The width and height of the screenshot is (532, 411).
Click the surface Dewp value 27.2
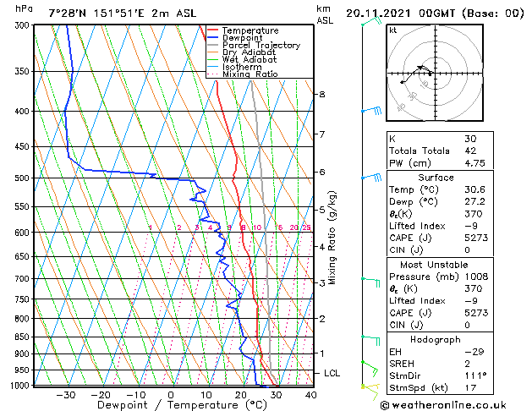[474, 202]
